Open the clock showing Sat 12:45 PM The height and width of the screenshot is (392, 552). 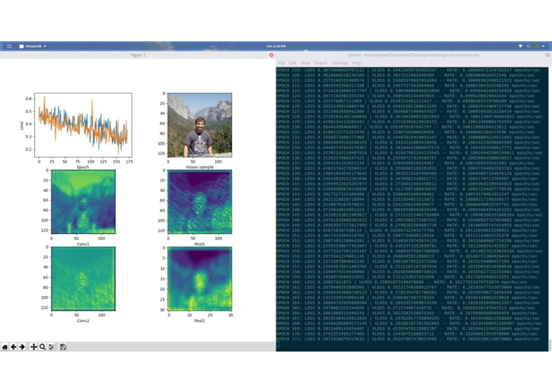(x=276, y=46)
